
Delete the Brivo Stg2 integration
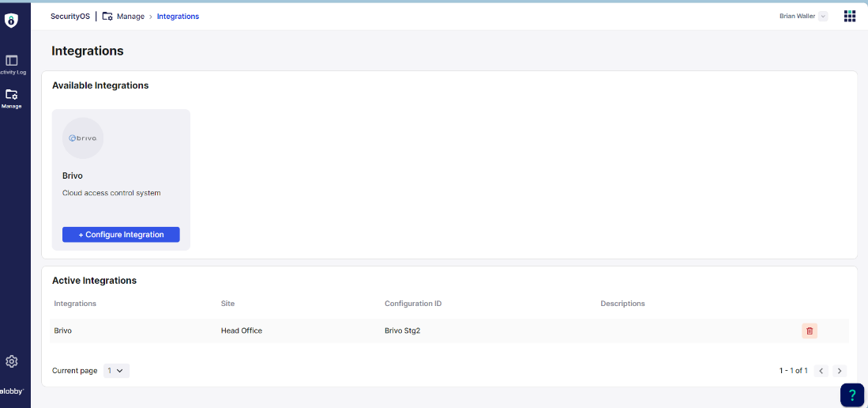(x=810, y=331)
